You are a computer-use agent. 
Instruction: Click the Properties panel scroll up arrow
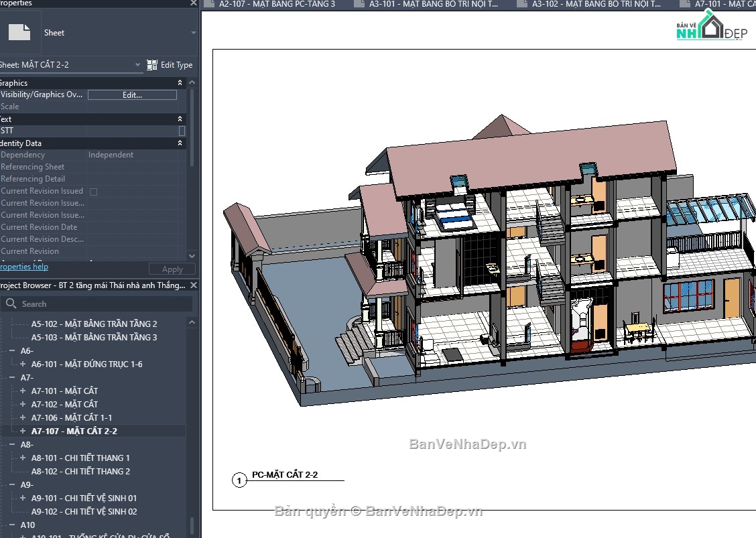coord(192,82)
